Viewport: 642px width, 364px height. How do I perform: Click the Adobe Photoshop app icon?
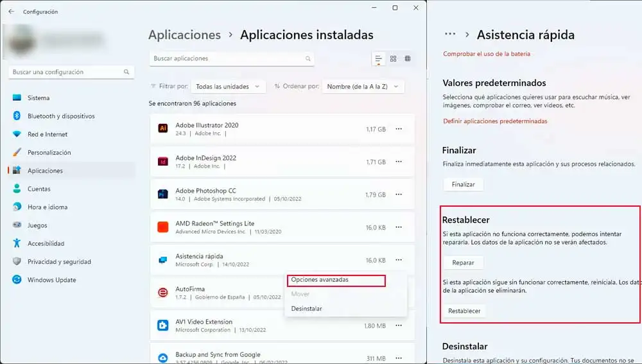[163, 194]
